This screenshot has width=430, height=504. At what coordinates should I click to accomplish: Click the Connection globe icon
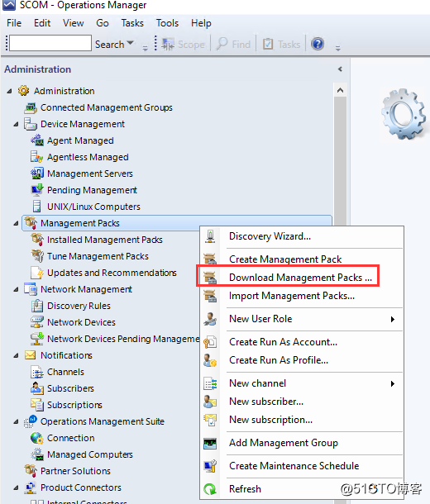(37, 438)
